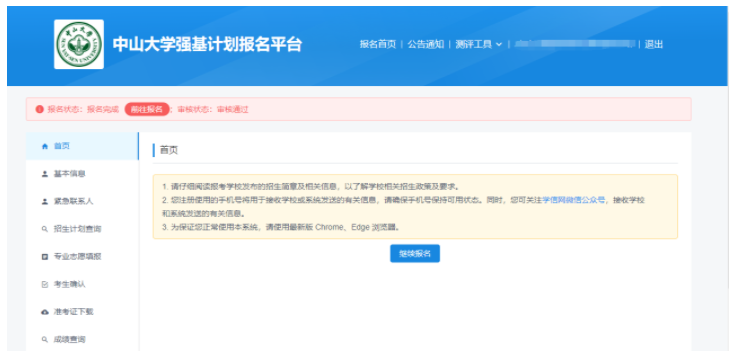Click the 中山大学强基计划报名平台 title
The image size is (737, 362).
point(207,44)
